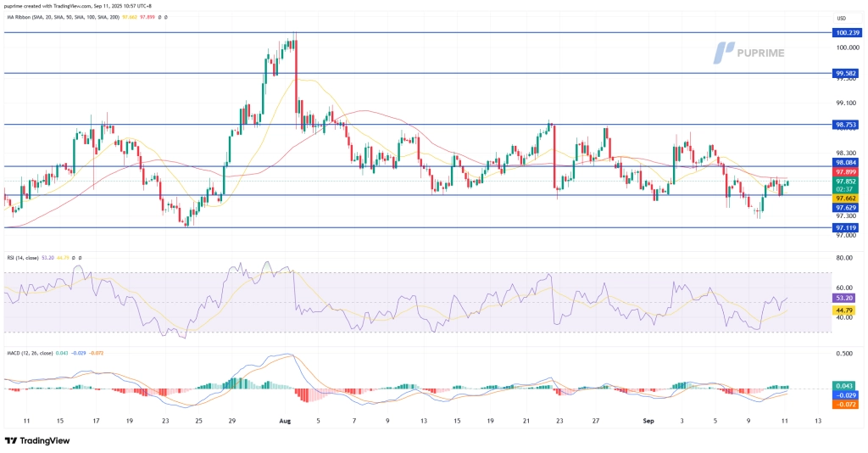Select the 97.629 price level label
Viewport: 868px width, 453px height.
tap(846, 208)
